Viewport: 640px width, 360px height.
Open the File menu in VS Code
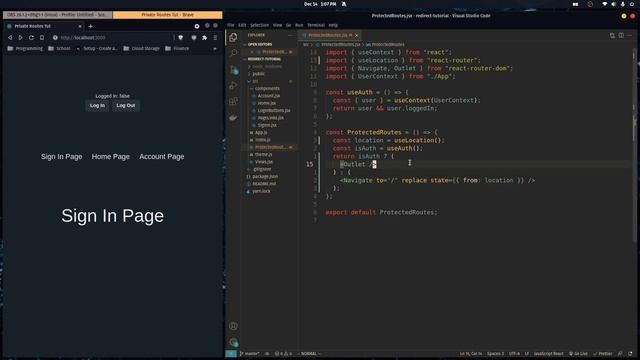(x=231, y=25)
